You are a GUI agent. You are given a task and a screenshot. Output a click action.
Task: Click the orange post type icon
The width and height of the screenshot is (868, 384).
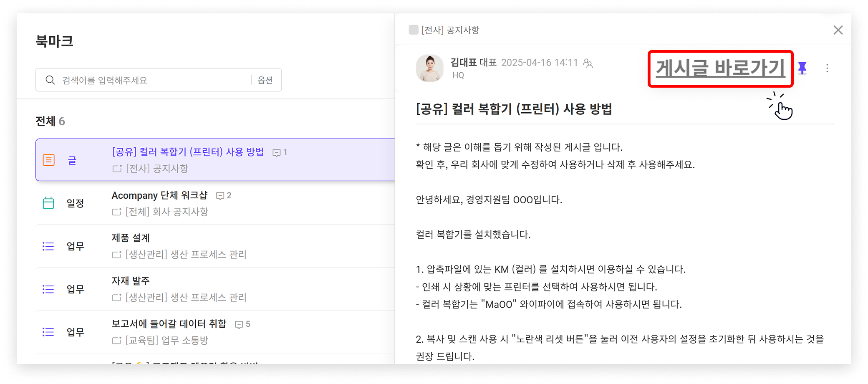49,160
